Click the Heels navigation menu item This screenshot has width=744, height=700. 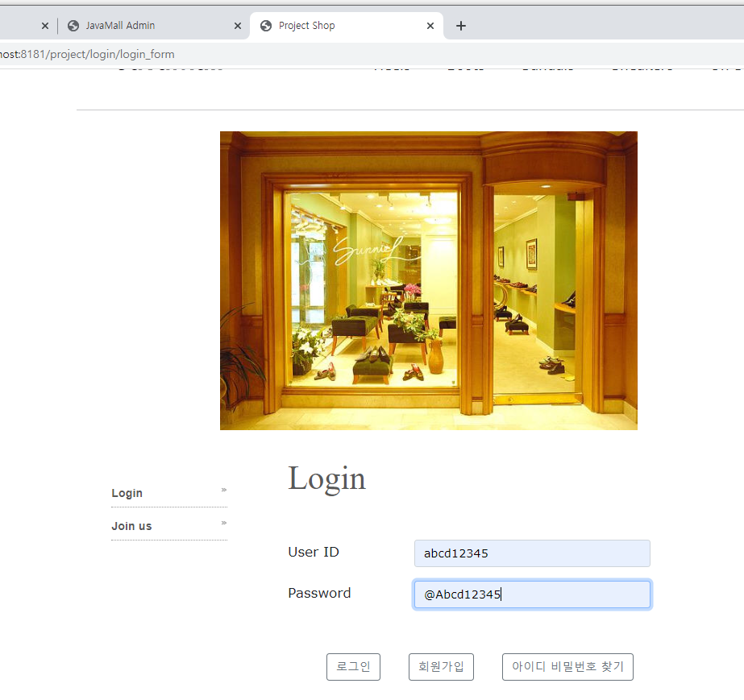point(392,66)
